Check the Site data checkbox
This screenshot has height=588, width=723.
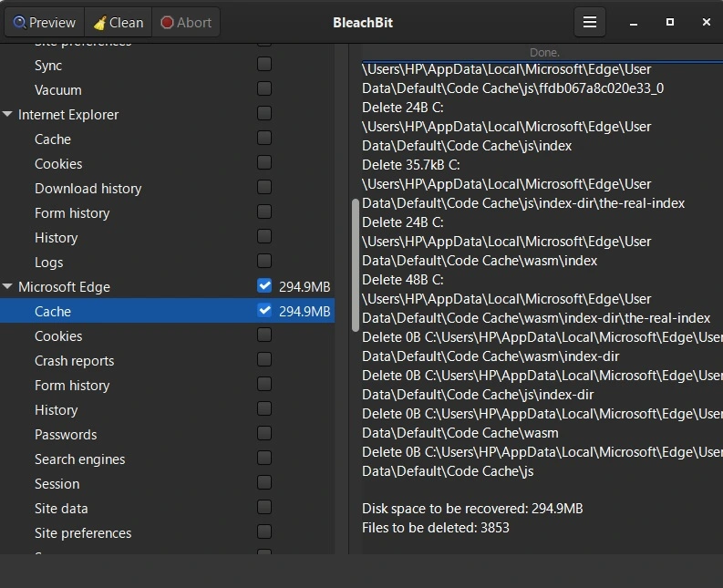(264, 507)
